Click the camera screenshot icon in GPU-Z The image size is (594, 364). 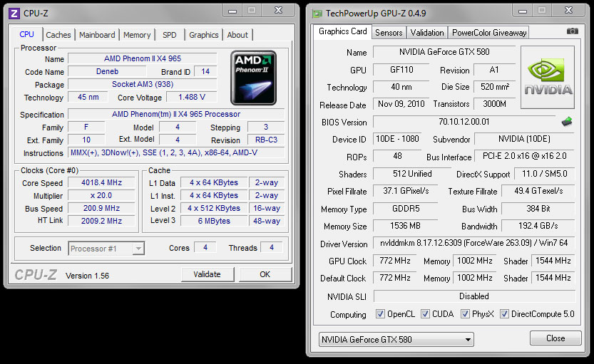(x=573, y=31)
